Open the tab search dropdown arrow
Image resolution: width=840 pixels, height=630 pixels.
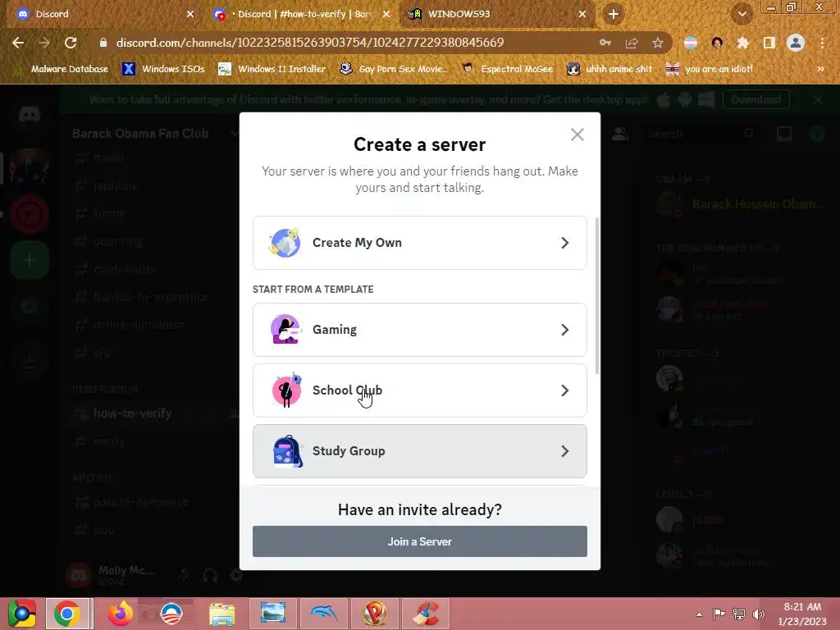click(x=742, y=14)
